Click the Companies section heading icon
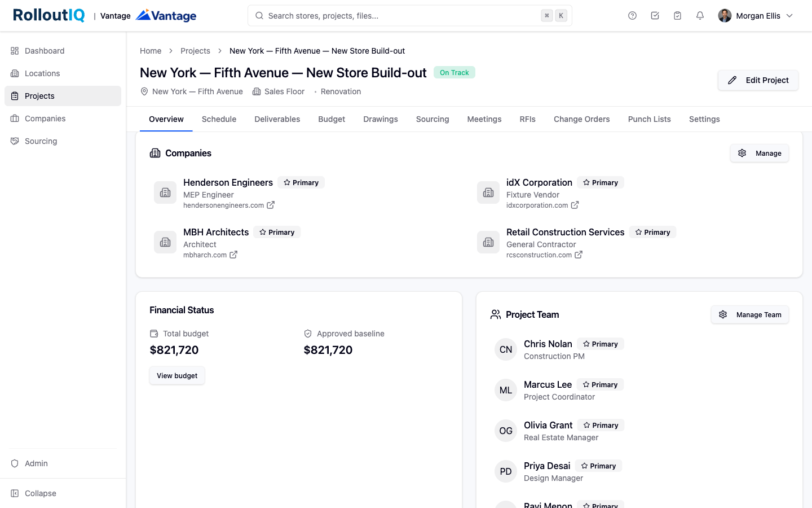 [155, 153]
